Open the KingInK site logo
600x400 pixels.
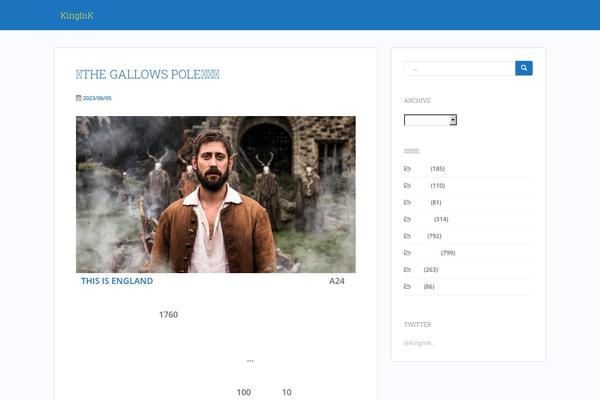(77, 15)
